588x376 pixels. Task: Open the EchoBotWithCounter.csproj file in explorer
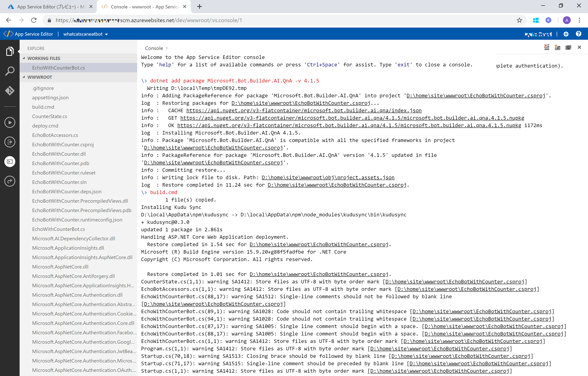[x=63, y=145]
